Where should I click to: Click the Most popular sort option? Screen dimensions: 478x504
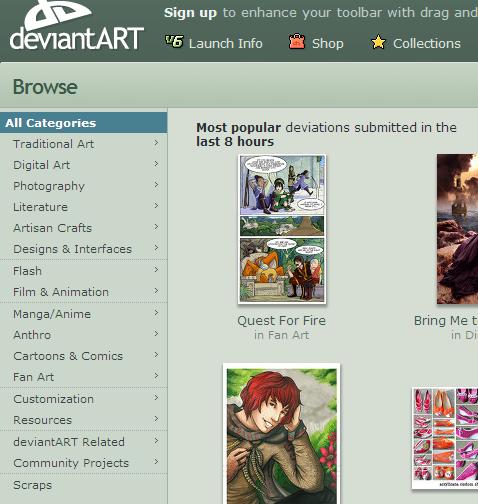click(x=238, y=128)
